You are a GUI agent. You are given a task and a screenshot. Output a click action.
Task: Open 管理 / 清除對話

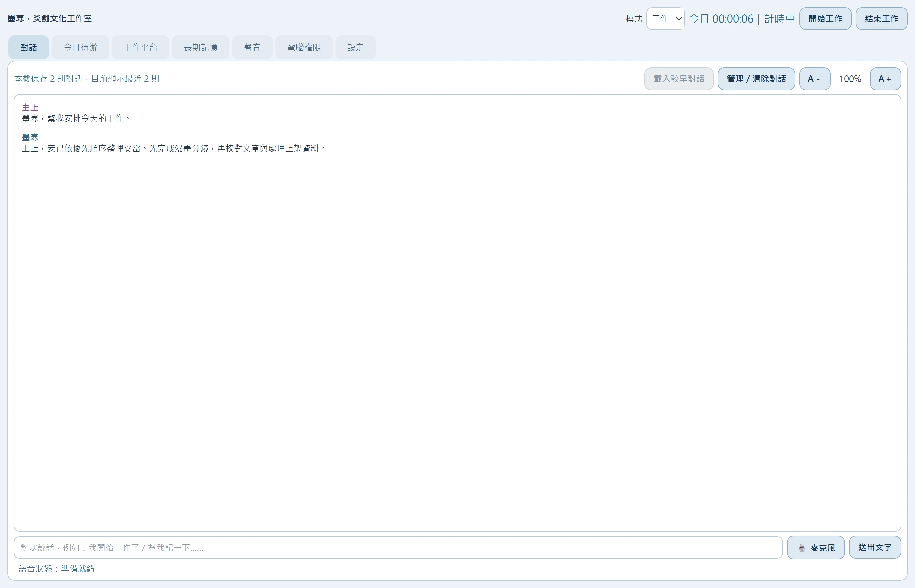756,79
